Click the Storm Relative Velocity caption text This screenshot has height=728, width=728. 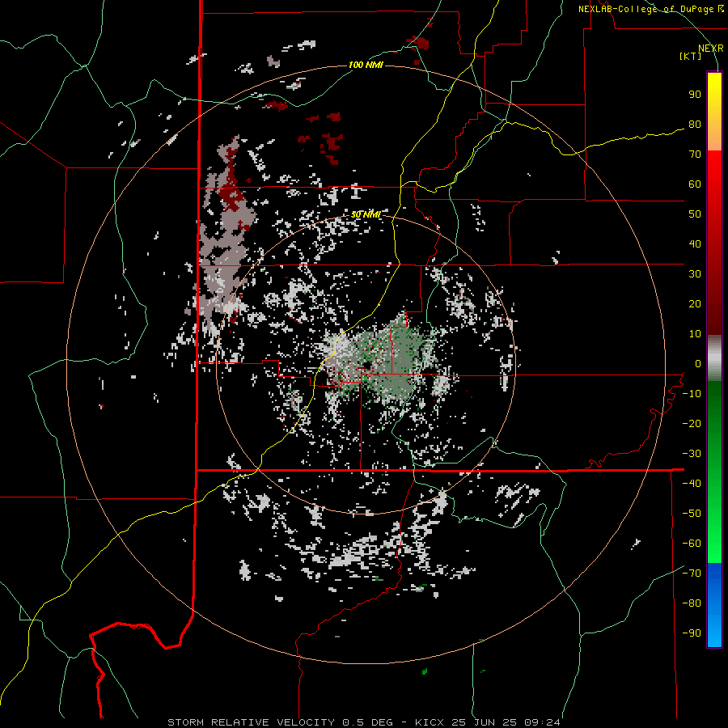pos(363,722)
